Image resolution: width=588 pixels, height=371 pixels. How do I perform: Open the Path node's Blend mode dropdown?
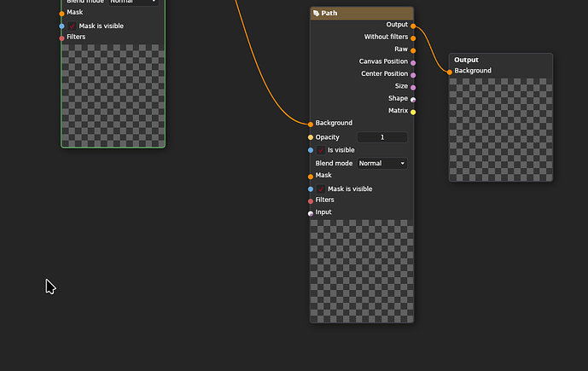click(x=381, y=163)
